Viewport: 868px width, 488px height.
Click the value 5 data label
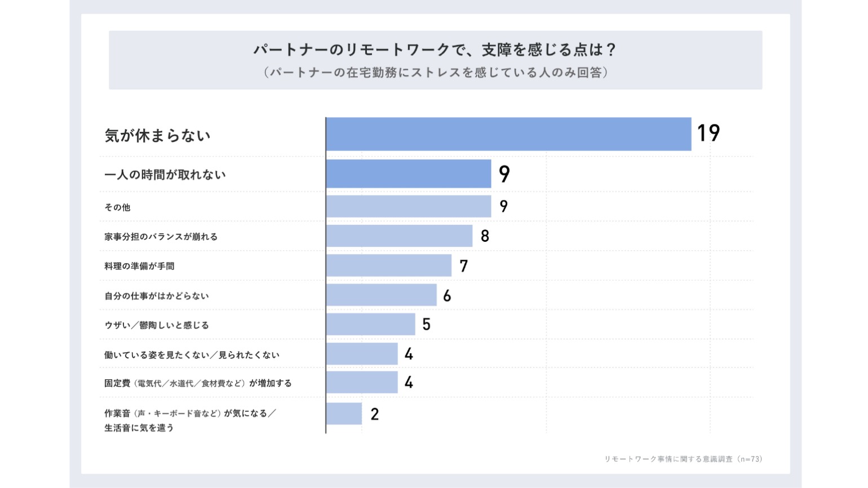point(427,325)
